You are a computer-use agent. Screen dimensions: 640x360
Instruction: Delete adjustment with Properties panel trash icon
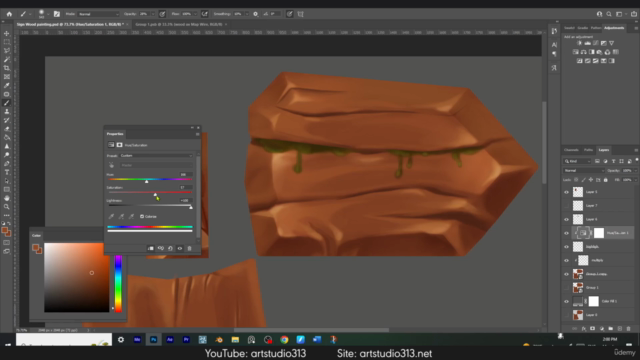[189, 248]
